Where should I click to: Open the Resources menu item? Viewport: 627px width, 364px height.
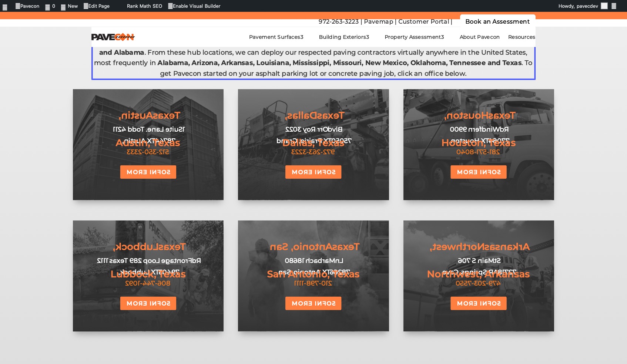pos(521,37)
